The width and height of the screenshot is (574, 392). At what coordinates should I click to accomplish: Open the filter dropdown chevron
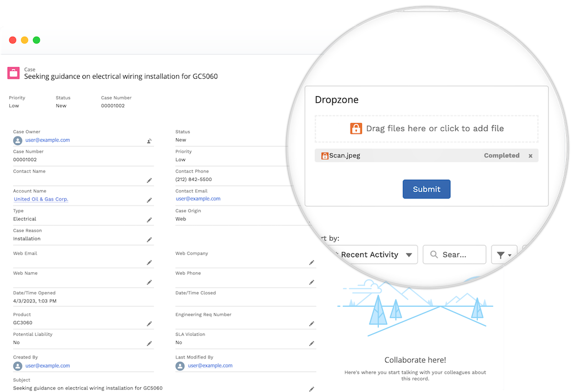(509, 255)
